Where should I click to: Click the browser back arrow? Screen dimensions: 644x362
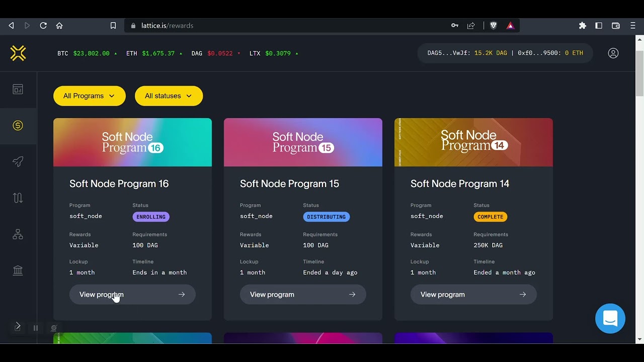point(11,26)
